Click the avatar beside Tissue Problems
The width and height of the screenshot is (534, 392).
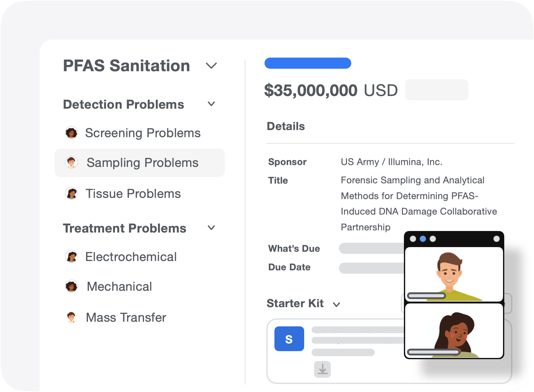point(72,194)
